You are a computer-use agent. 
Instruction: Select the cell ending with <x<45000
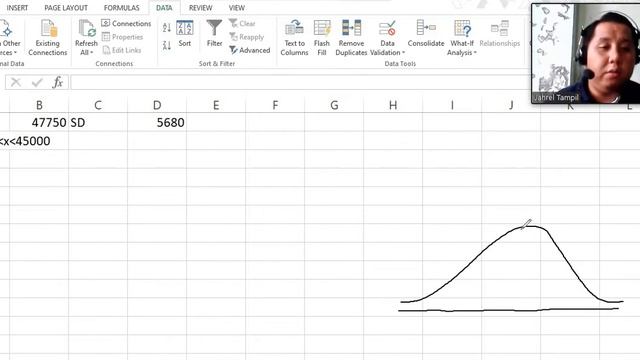coord(25,141)
